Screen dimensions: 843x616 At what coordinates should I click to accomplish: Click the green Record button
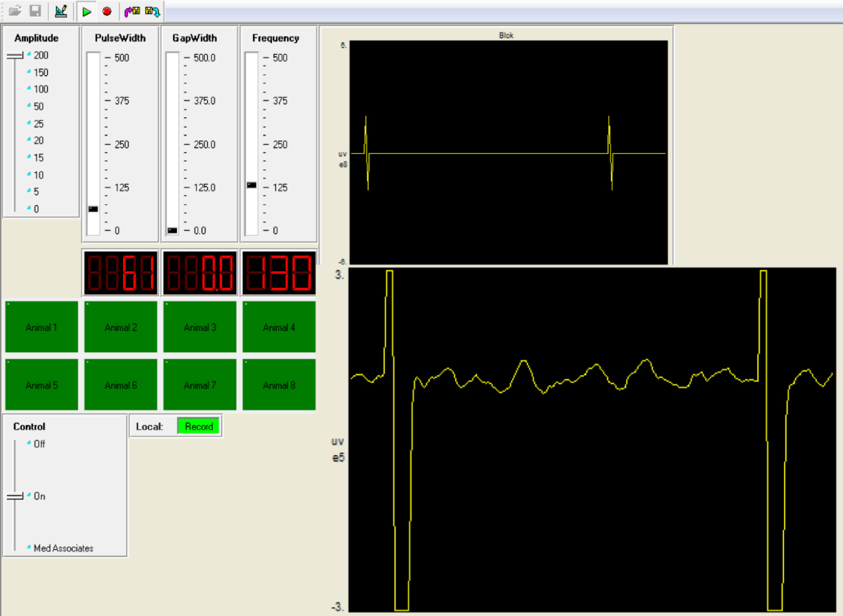199,426
